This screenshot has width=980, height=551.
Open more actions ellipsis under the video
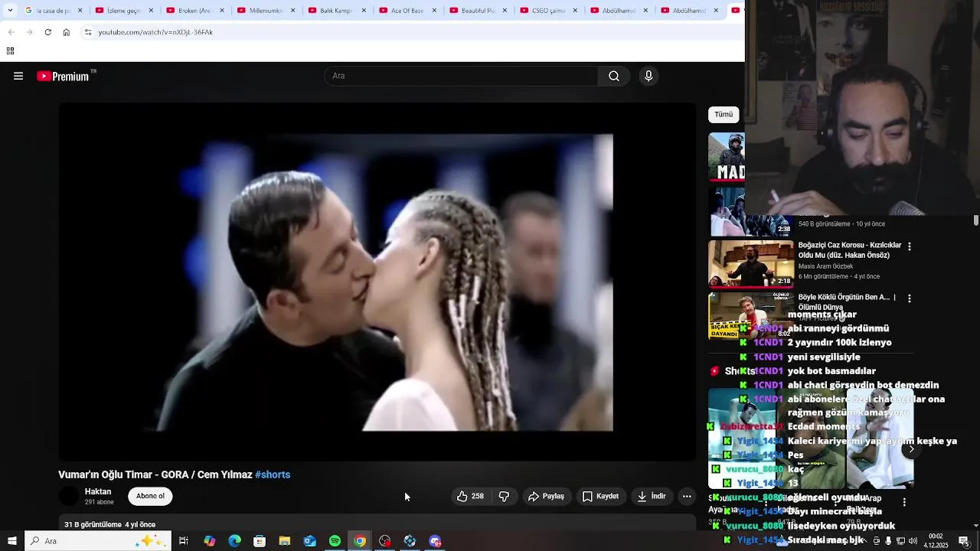tap(687, 496)
